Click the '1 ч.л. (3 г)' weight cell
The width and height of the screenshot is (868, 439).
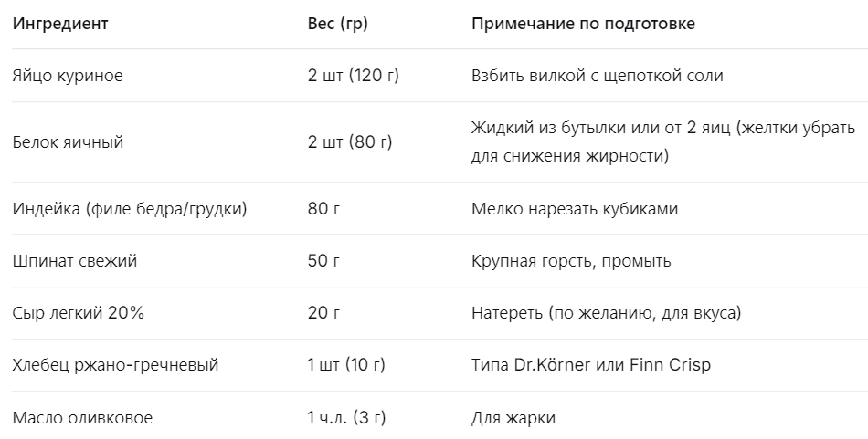(x=346, y=417)
